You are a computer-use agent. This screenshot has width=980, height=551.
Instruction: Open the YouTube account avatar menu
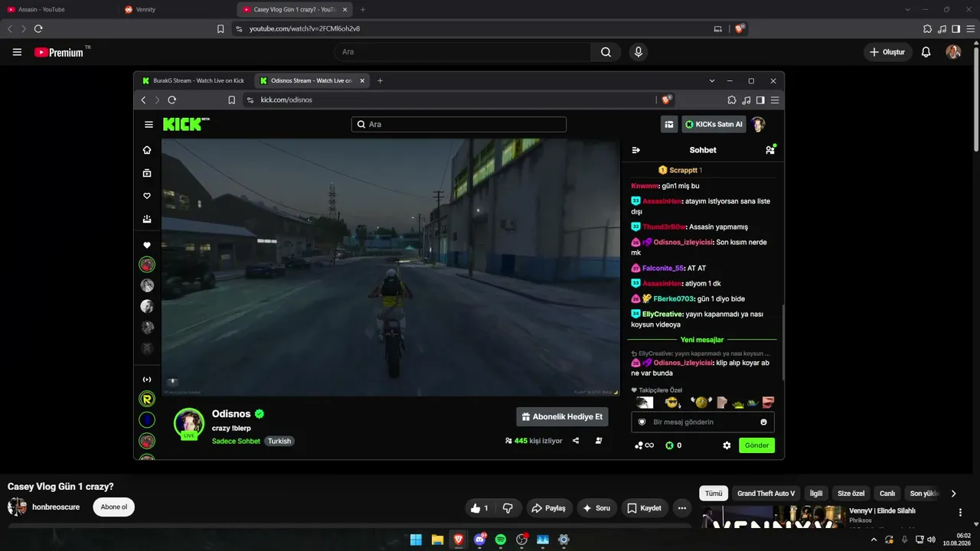point(953,52)
